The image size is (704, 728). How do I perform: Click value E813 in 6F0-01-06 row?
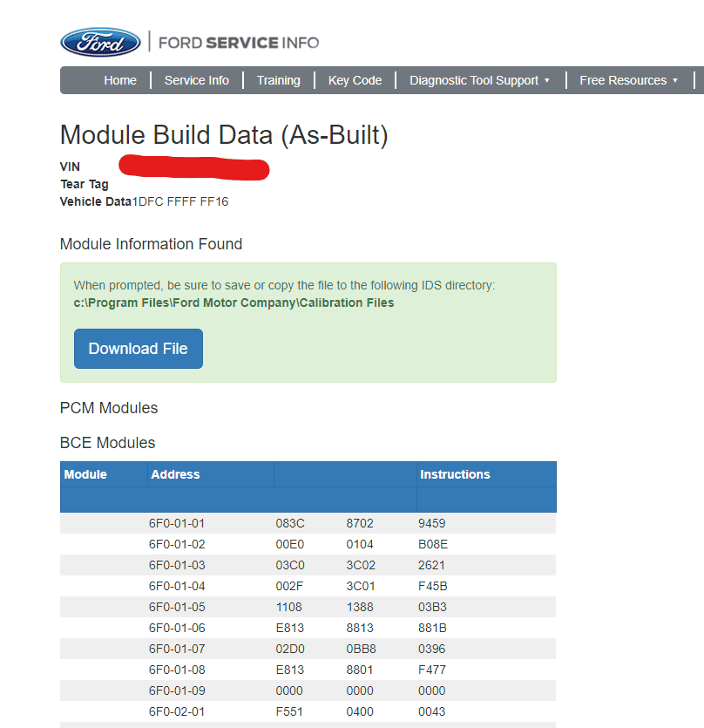[x=289, y=628]
